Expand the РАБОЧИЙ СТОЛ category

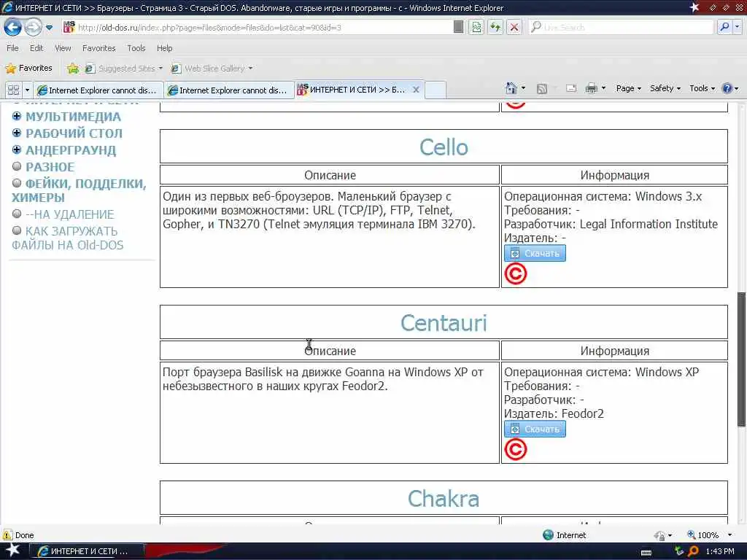point(17,133)
